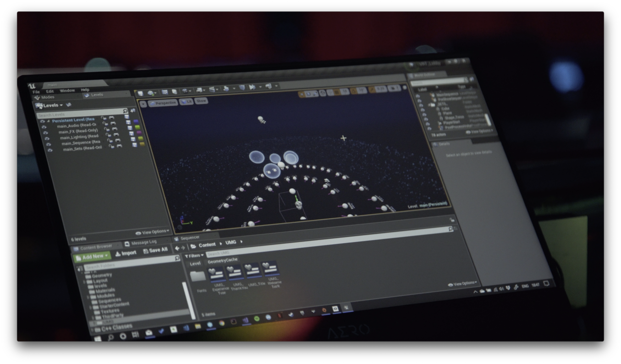Open Levels panel View Options
Viewport: 621px width, 364px height.
[x=153, y=232]
